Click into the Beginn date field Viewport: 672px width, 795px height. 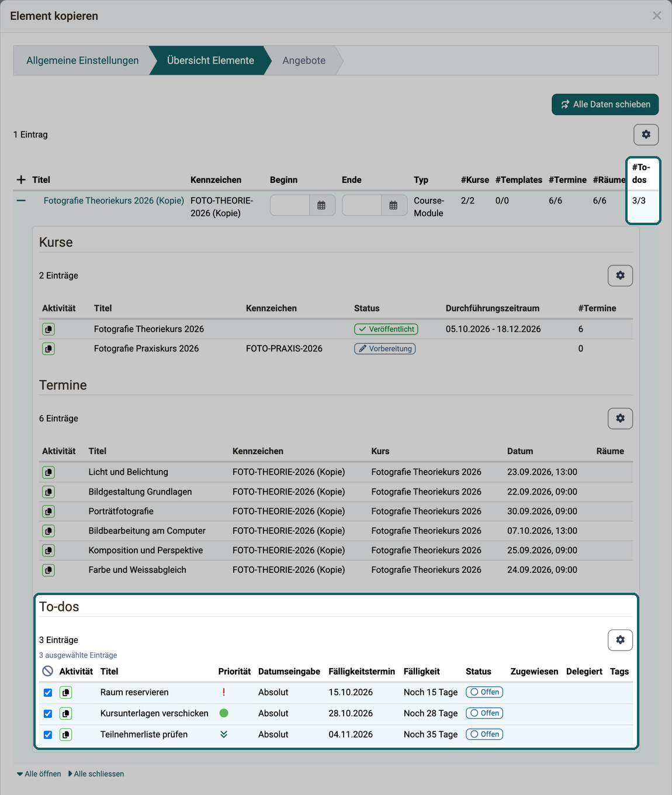coord(290,205)
